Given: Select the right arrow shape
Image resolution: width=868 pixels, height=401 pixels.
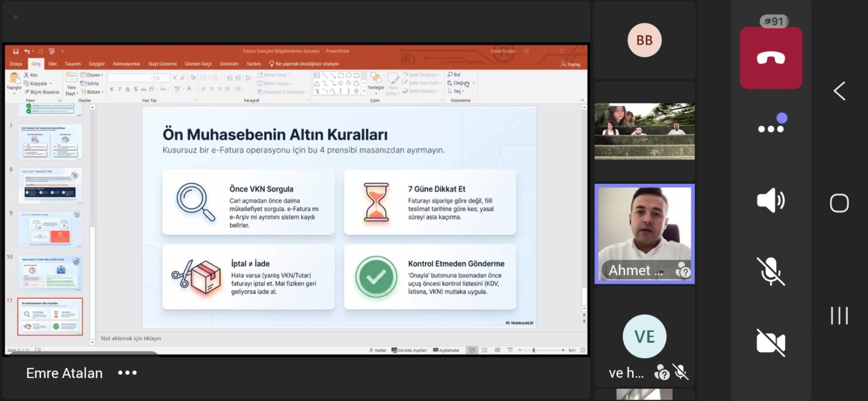Looking at the screenshot, I should 340,83.
